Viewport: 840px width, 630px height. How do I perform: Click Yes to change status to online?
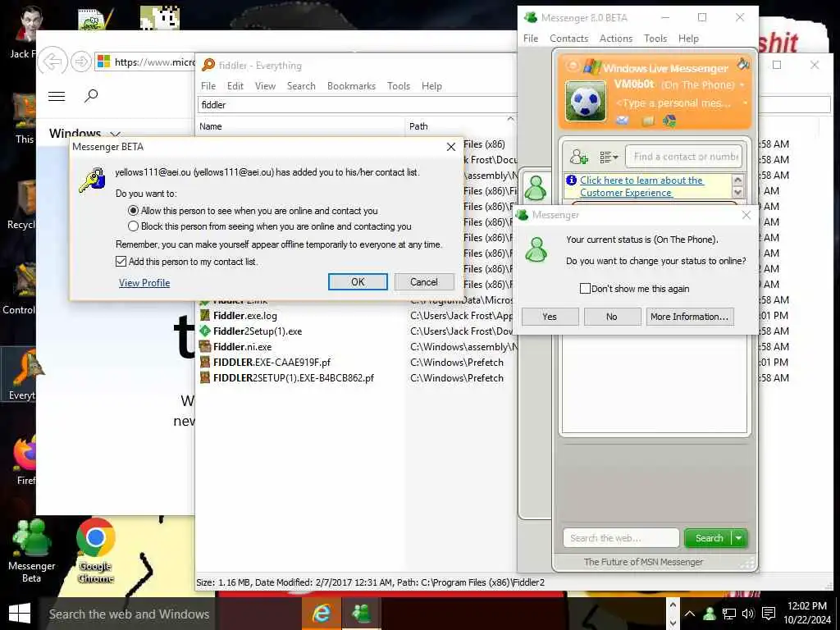(x=550, y=317)
